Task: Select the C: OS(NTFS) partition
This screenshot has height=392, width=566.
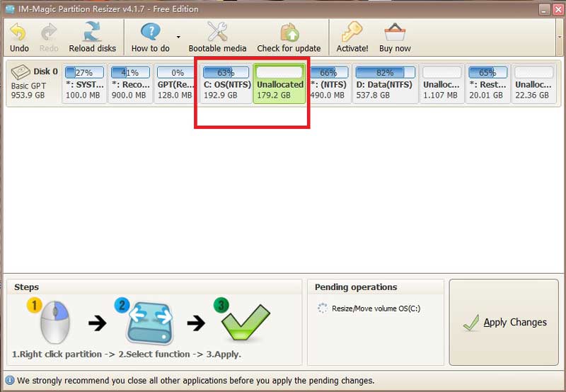Action: coord(226,83)
